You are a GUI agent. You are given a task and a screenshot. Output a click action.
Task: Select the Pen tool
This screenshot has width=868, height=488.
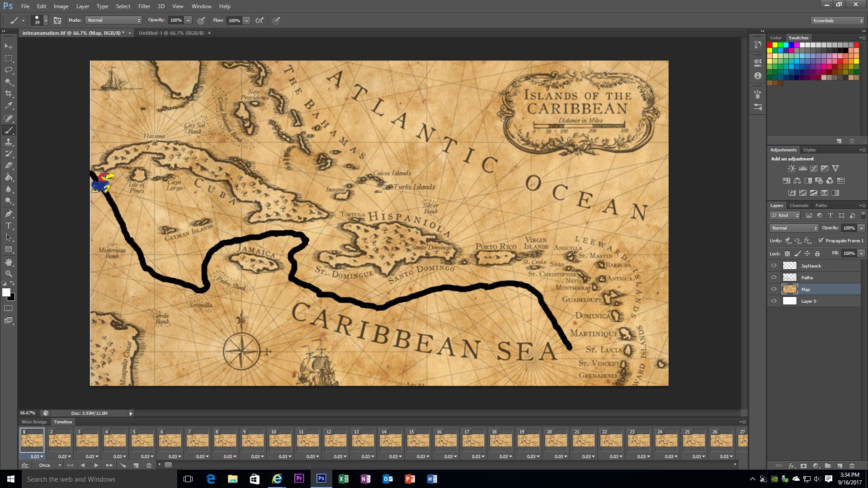tap(9, 213)
